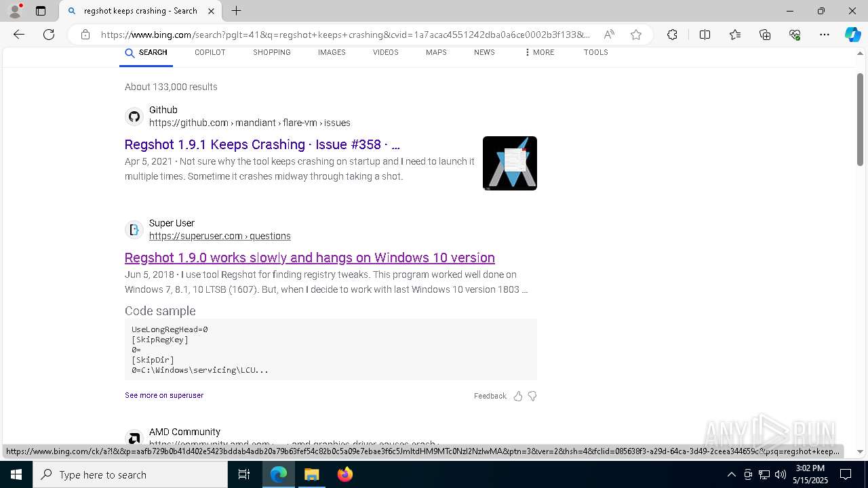Give thumbs down feedback
The height and width of the screenshot is (488, 868).
click(532, 396)
